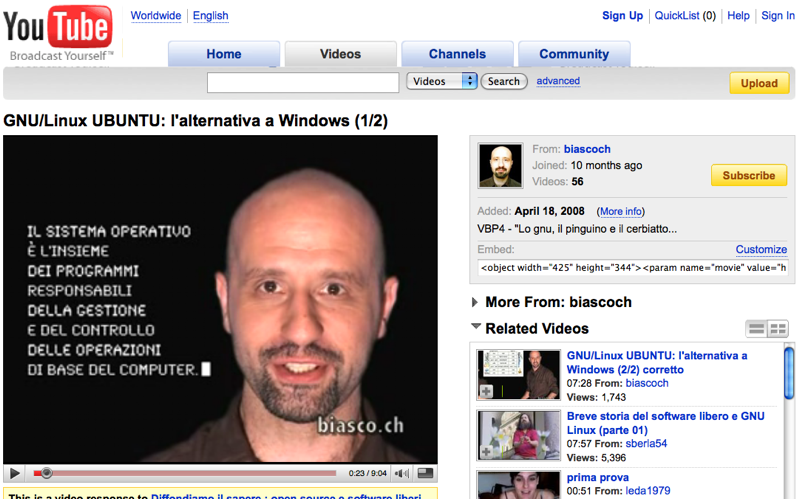Screen dimensions: 800x499
Task: Click the 0:23 / 9:04 time display
Action: tap(367, 473)
